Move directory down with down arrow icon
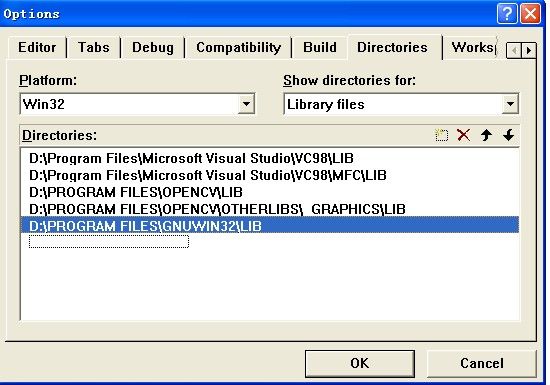Image resolution: width=550 pixels, height=385 pixels. pyautogui.click(x=509, y=135)
